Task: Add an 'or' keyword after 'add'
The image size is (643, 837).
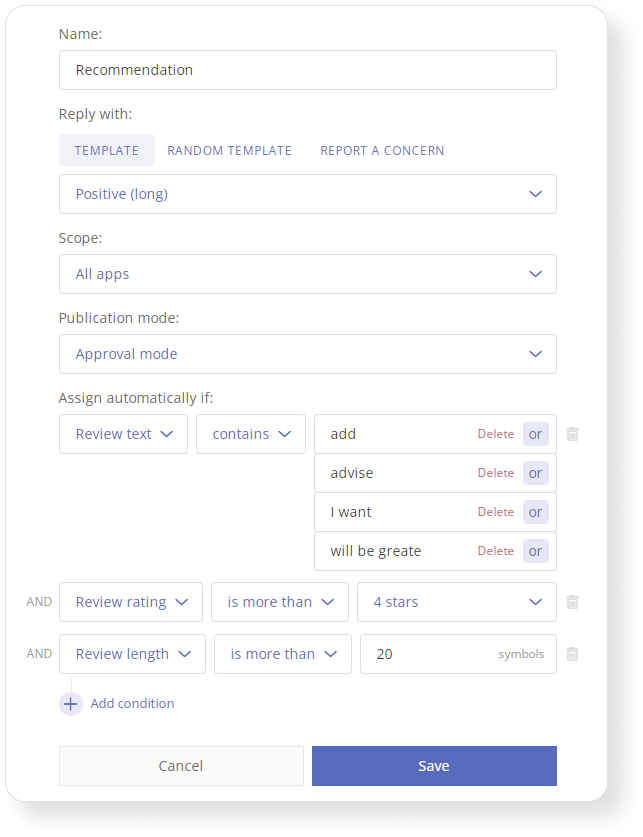Action: (535, 434)
